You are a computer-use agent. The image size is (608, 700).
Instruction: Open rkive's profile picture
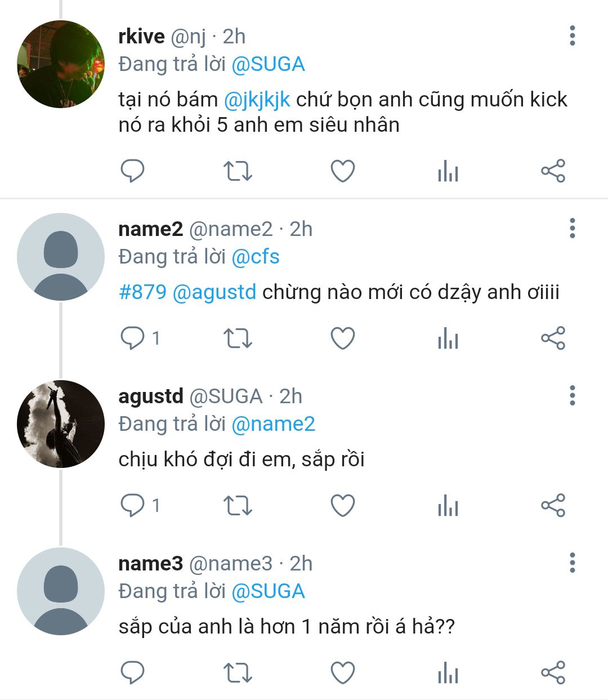click(x=61, y=64)
